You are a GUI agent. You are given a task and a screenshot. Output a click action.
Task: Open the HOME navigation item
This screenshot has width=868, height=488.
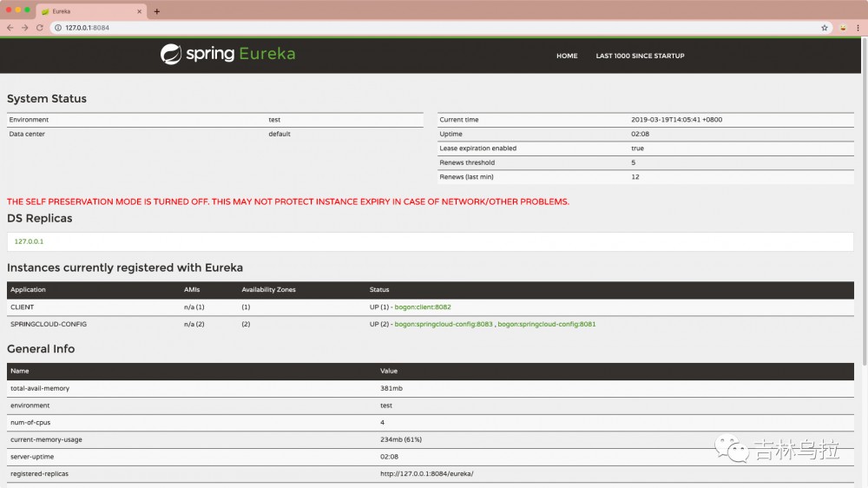pyautogui.click(x=567, y=56)
